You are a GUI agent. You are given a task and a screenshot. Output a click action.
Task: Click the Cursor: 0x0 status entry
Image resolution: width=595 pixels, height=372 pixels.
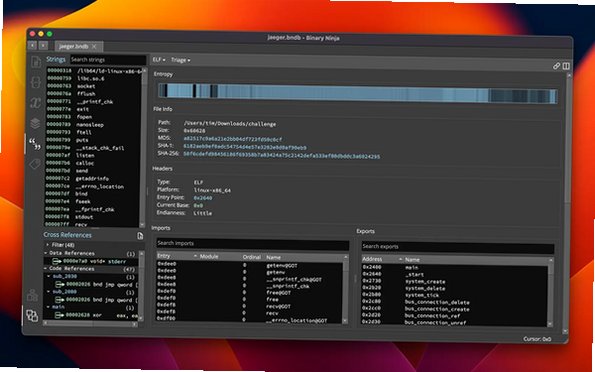[537, 339]
